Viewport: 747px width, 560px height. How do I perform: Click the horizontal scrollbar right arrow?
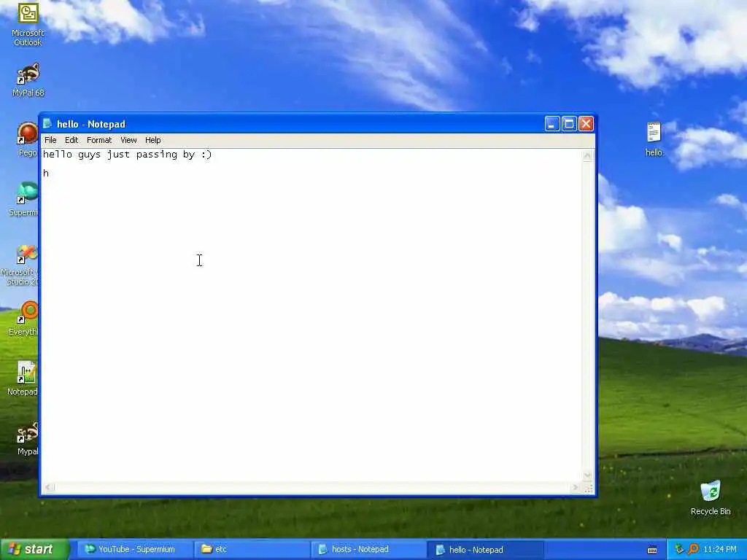(576, 487)
